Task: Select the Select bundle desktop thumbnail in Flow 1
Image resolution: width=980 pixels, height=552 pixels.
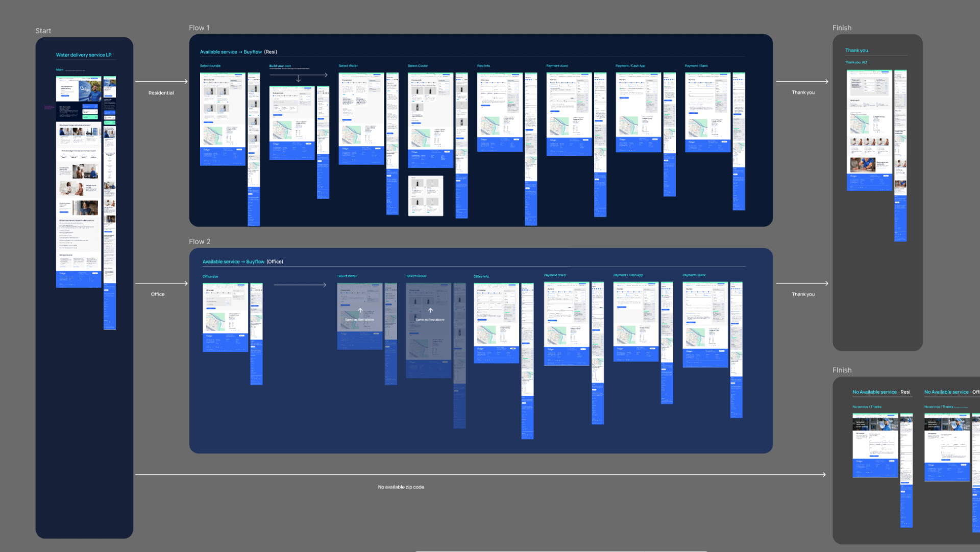Action: point(223,119)
